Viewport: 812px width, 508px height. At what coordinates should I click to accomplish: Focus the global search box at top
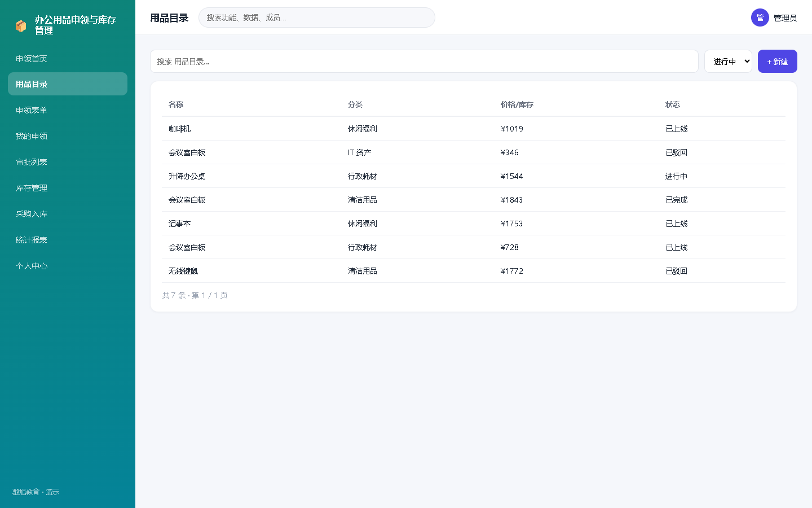click(317, 17)
